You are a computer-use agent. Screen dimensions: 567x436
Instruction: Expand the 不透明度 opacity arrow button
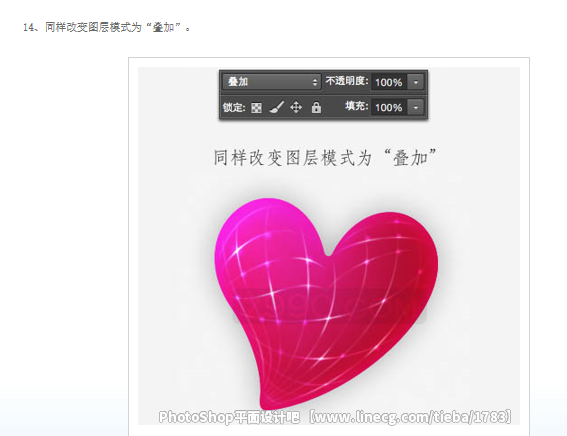(x=415, y=82)
